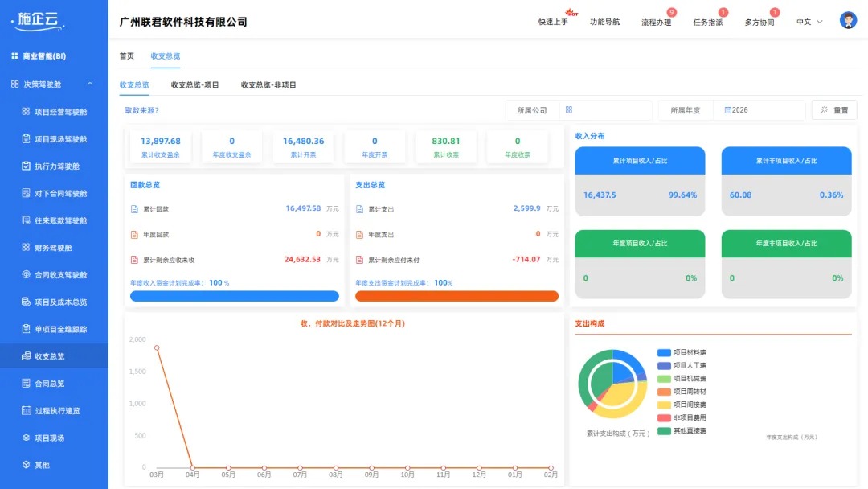The image size is (868, 489).
Task: Switch to the 首页 tab
Action: pos(125,56)
